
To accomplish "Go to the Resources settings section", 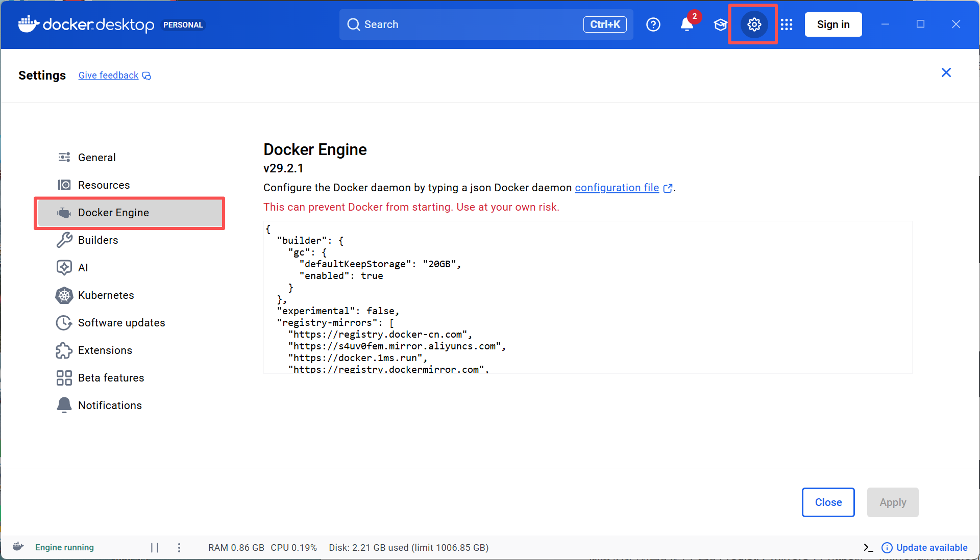I will (x=104, y=185).
